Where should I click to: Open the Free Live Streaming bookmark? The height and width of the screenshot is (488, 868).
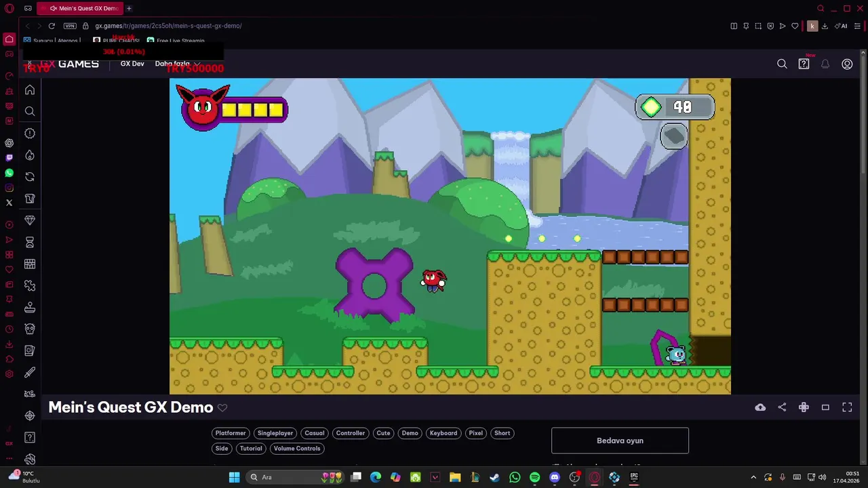pos(176,41)
